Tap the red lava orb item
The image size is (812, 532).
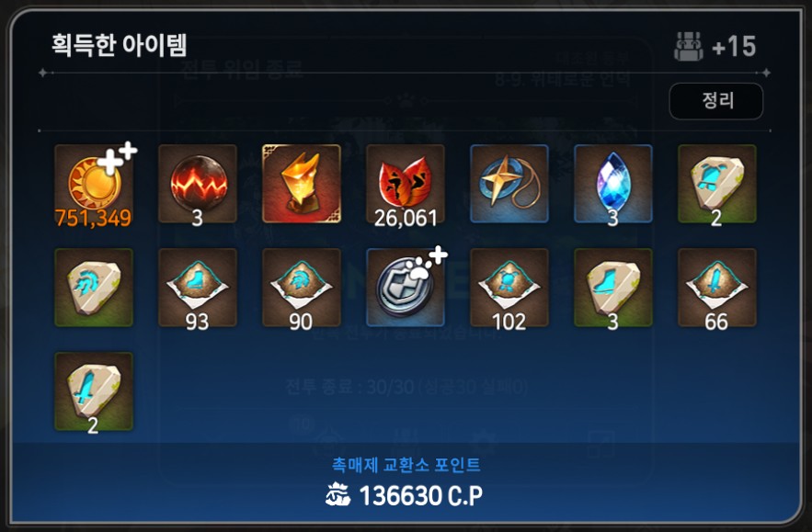pos(198,184)
